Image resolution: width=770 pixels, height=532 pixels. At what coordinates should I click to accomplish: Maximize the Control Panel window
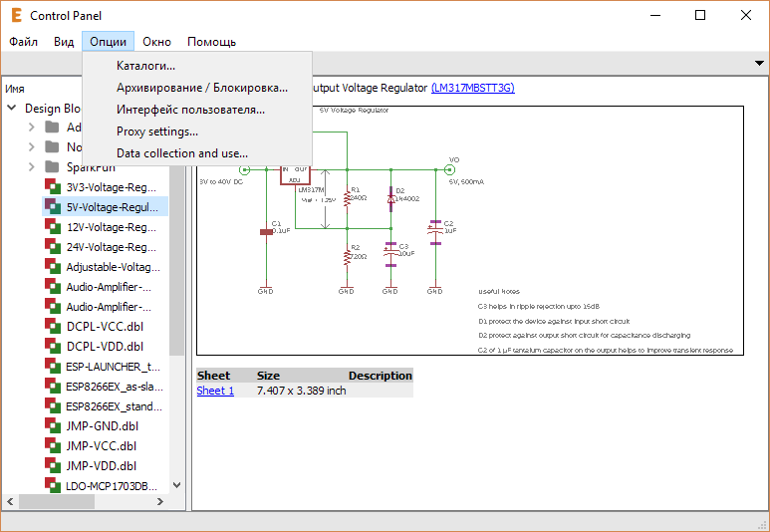(700, 15)
